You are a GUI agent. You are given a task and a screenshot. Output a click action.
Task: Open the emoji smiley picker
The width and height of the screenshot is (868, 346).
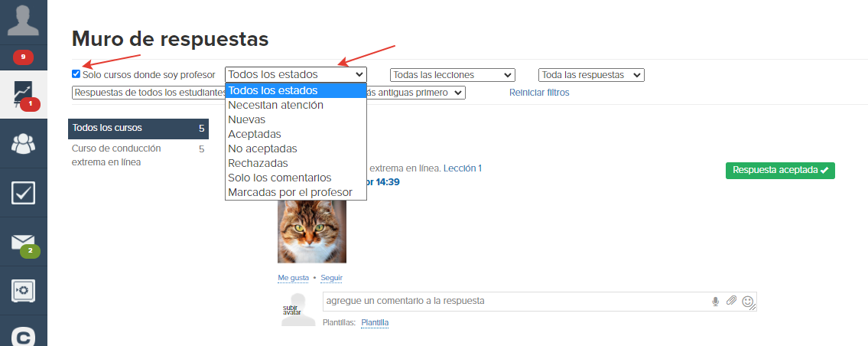click(747, 302)
